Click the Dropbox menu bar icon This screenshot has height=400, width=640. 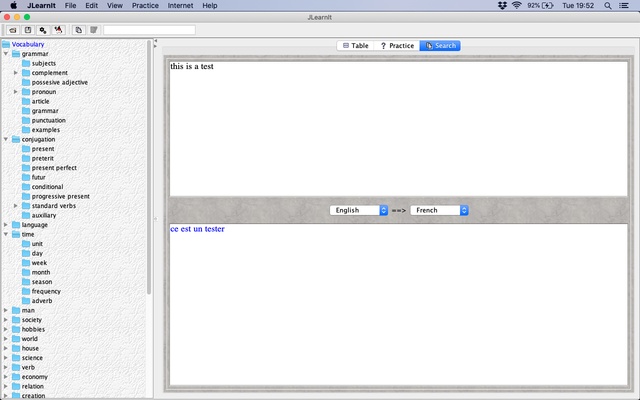pos(502,5)
